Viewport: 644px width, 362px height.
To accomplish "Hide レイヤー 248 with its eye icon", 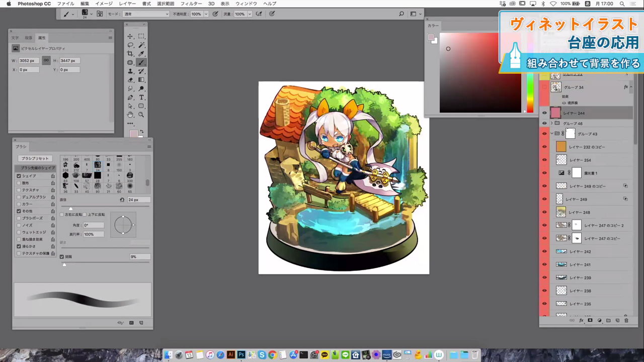I will pos(544,212).
